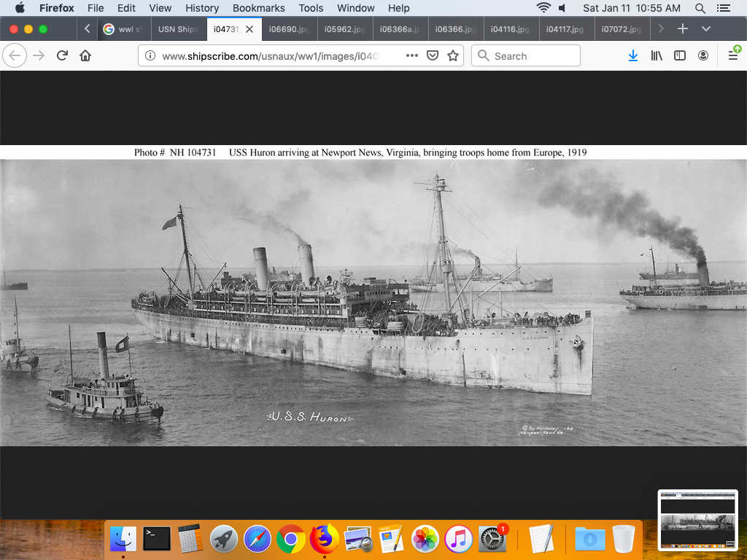Toggle the sidebar view icon
Screen dimensions: 747x560
coord(680,55)
